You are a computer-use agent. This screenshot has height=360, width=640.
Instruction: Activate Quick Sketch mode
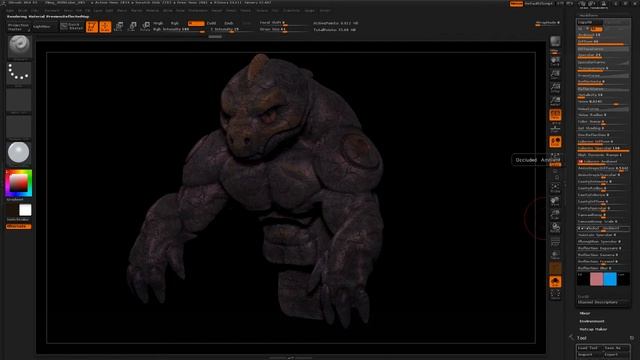[x=72, y=27]
